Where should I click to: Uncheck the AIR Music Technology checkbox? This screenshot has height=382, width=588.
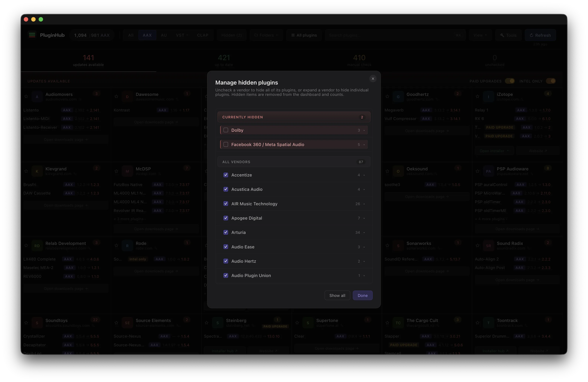click(x=226, y=203)
